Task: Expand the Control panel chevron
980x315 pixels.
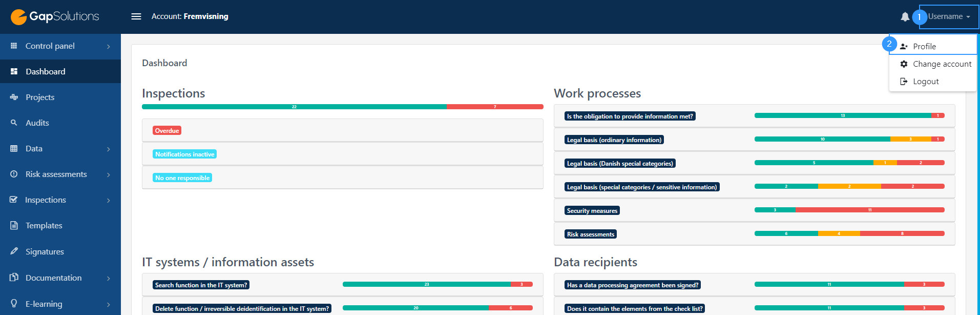Action: 109,47
